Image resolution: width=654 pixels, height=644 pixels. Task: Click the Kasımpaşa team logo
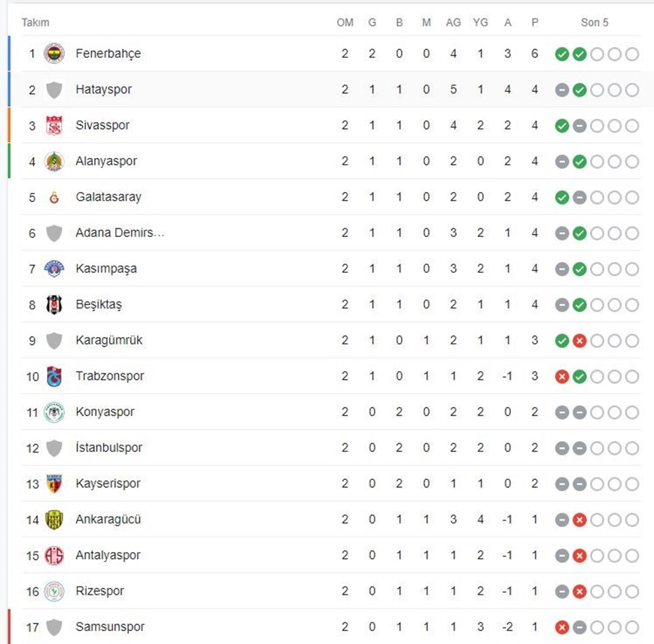point(54,269)
